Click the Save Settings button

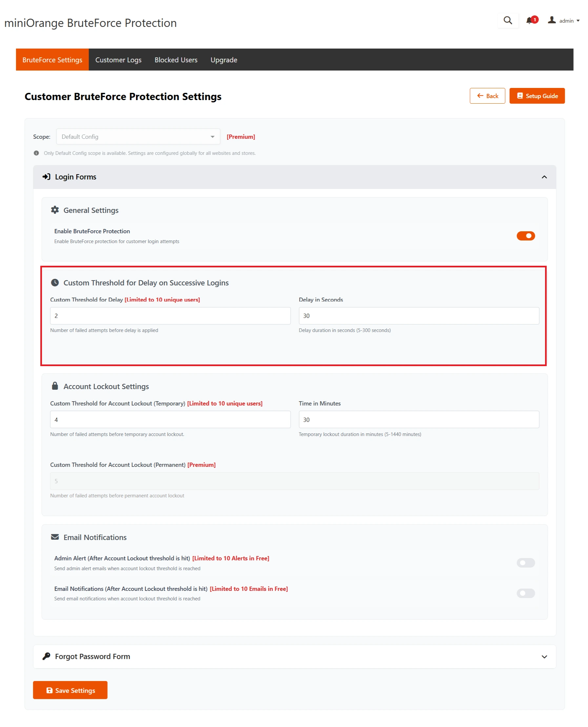[70, 690]
